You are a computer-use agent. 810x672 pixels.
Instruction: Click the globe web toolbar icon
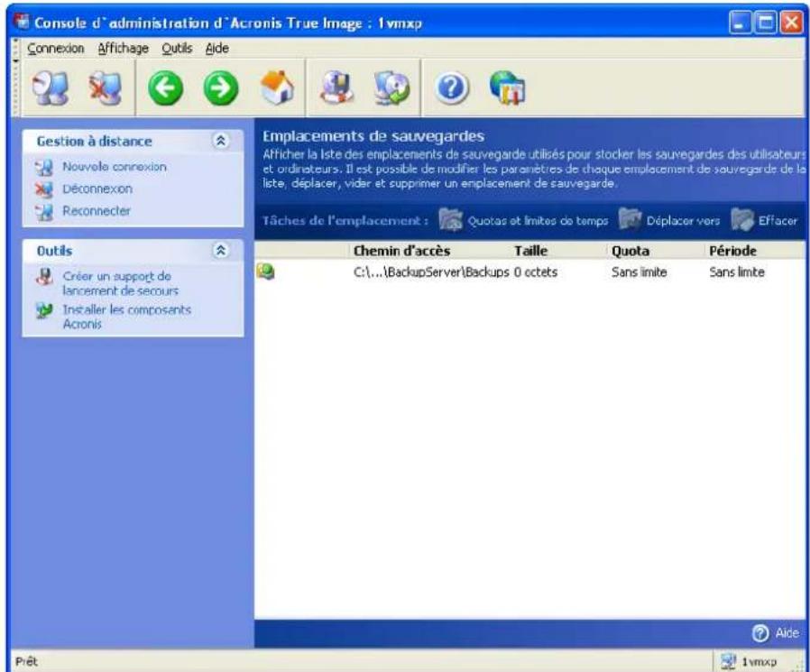point(508,88)
